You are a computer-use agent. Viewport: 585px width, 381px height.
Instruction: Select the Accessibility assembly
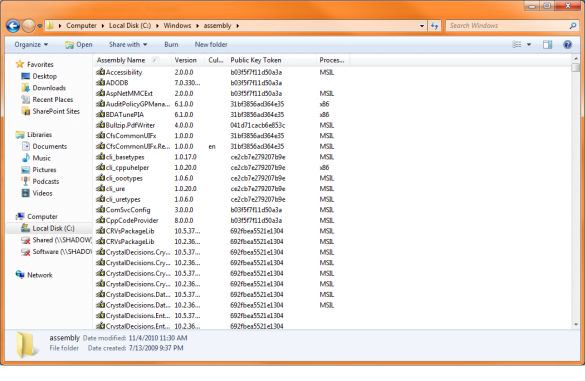click(124, 72)
